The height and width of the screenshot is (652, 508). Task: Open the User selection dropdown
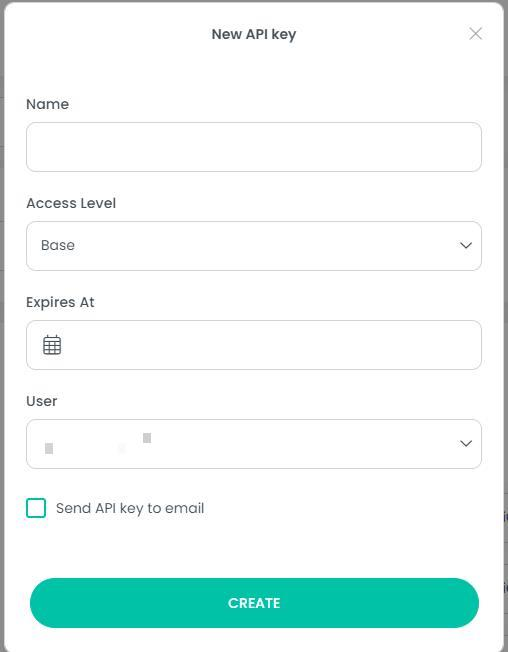pyautogui.click(x=254, y=444)
